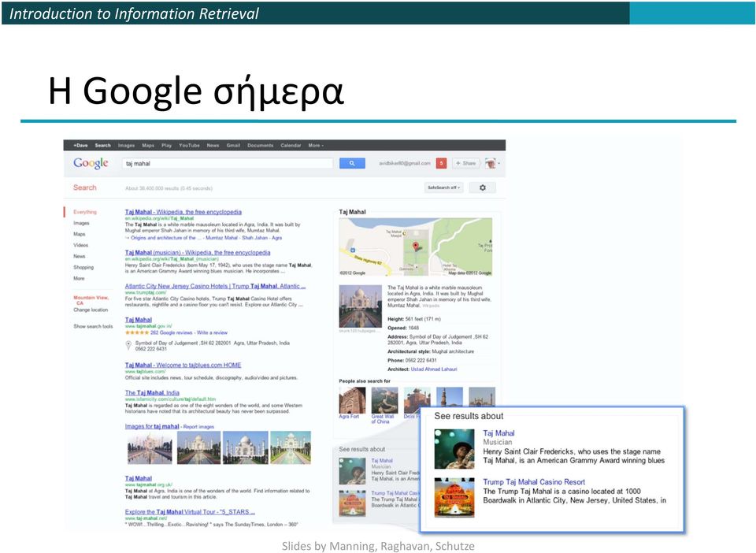
Task: Click the Taj Mahal map preview
Action: (416, 247)
